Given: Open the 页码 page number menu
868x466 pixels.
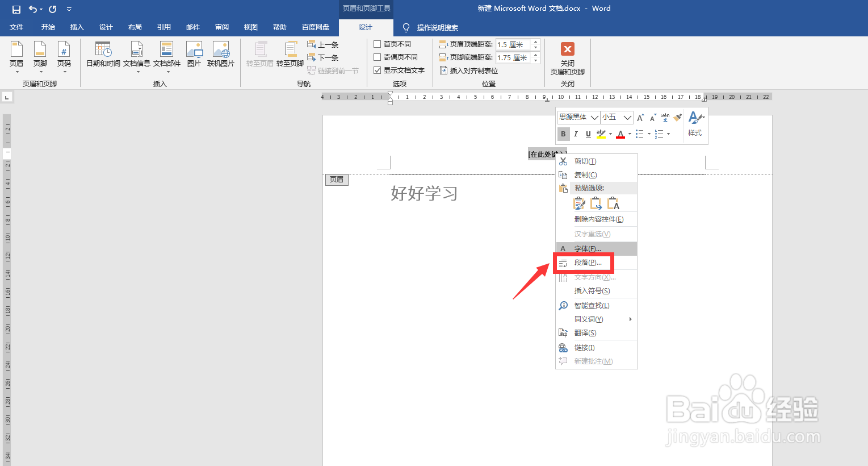Looking at the screenshot, I should coord(64,57).
